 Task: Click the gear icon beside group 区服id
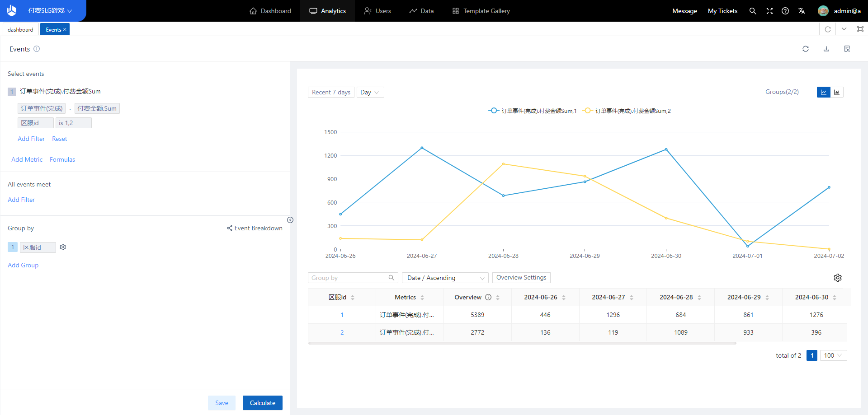tap(63, 247)
